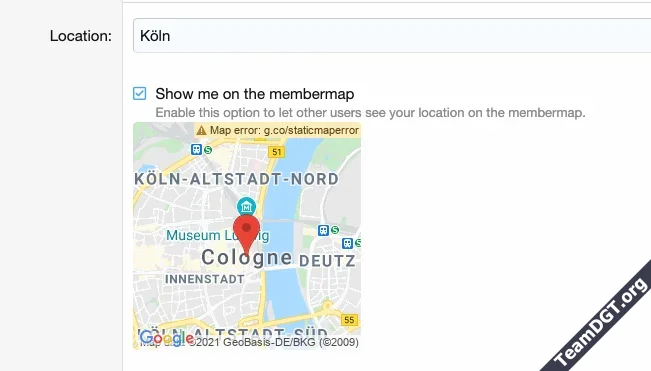Click the Museum Ludwig teal museum icon
The image size is (651, 371).
point(246,206)
